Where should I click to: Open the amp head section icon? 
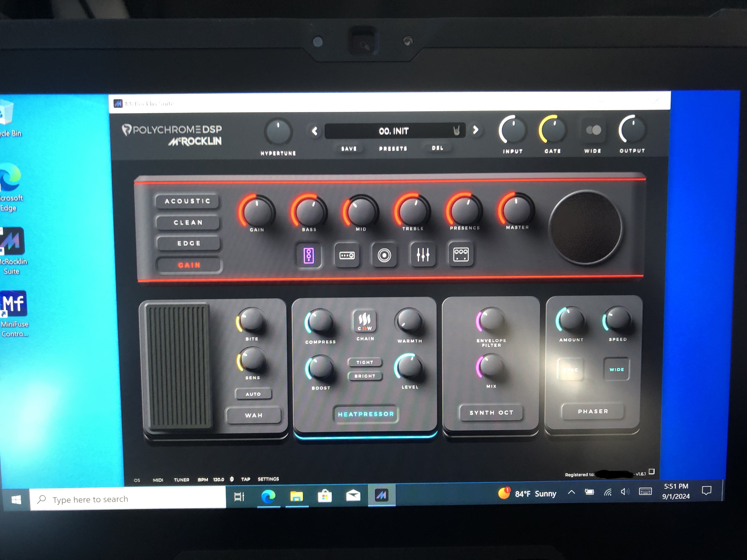347,256
